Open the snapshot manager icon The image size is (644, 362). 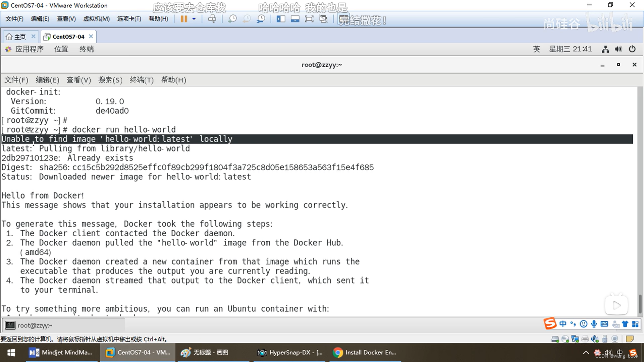pyautogui.click(x=261, y=19)
